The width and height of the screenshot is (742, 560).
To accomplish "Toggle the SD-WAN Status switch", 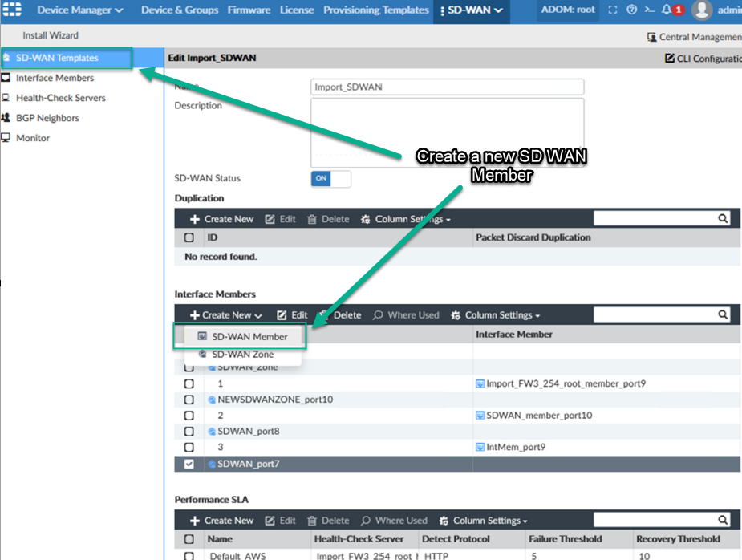I will click(x=330, y=178).
